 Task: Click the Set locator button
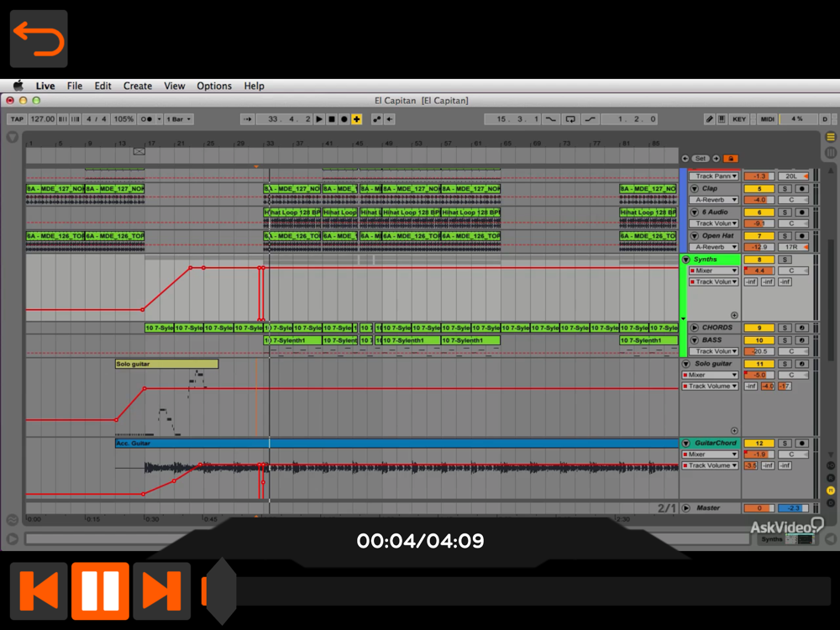701,159
